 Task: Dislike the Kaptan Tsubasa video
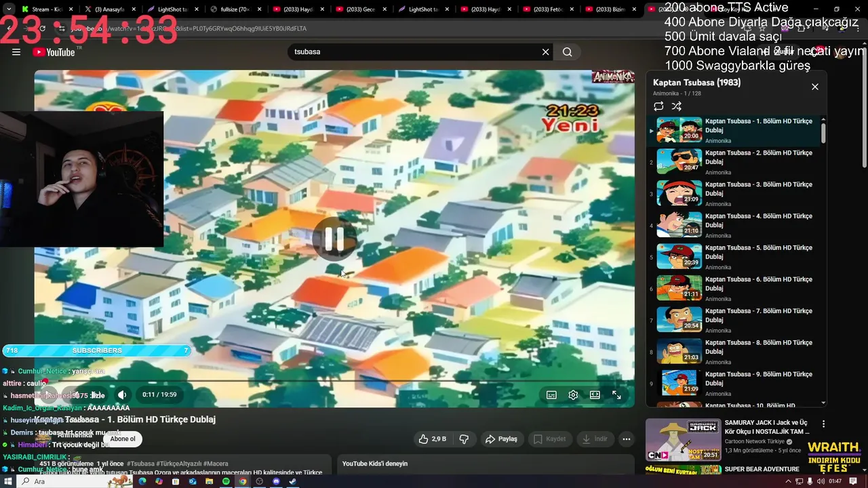coord(464,439)
